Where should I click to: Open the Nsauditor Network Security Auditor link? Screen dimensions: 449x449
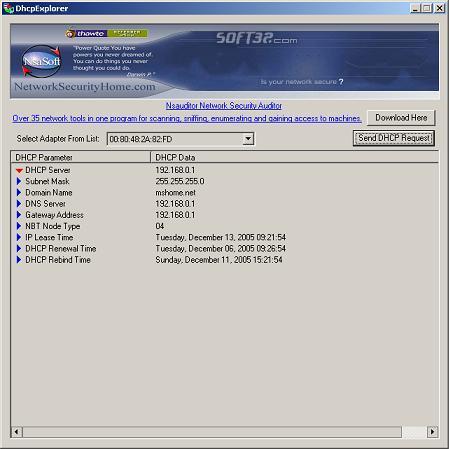[x=224, y=106]
